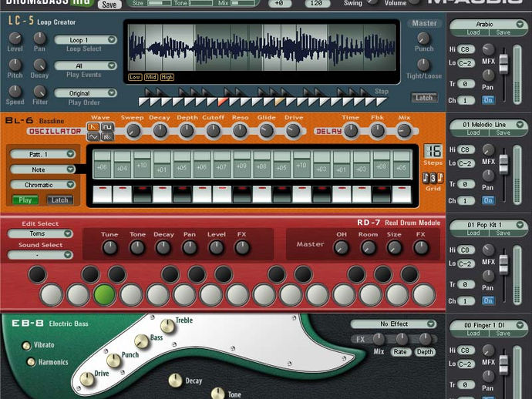Viewport: 532px width, 399px height.
Task: Click the Bassline Delay Time knob
Action: point(351,130)
